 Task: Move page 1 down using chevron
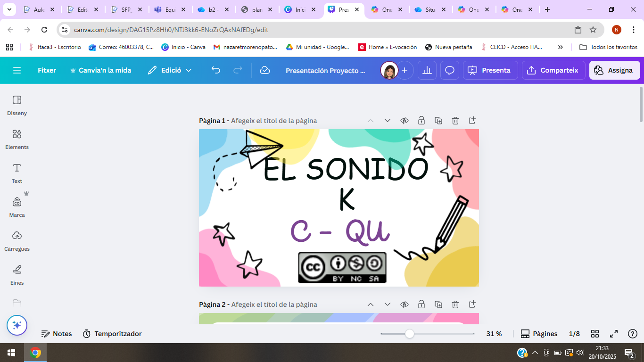click(x=388, y=121)
